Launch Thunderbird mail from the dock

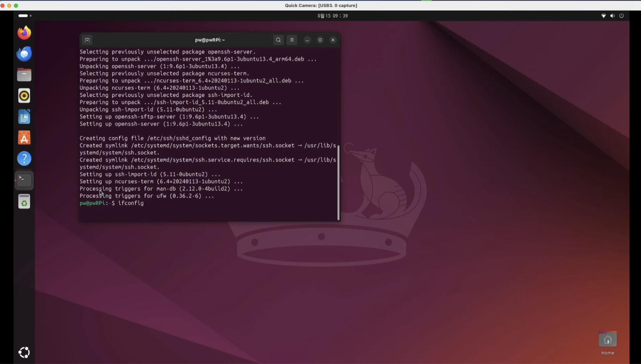click(24, 54)
